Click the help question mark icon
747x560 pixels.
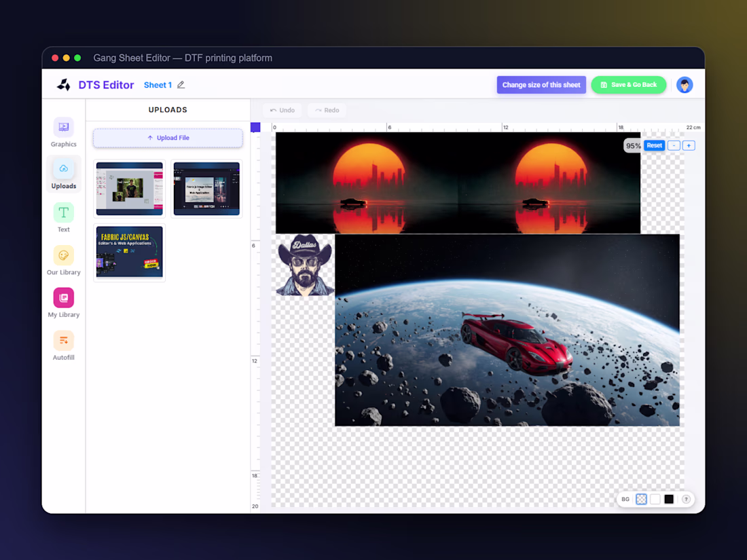tap(686, 499)
